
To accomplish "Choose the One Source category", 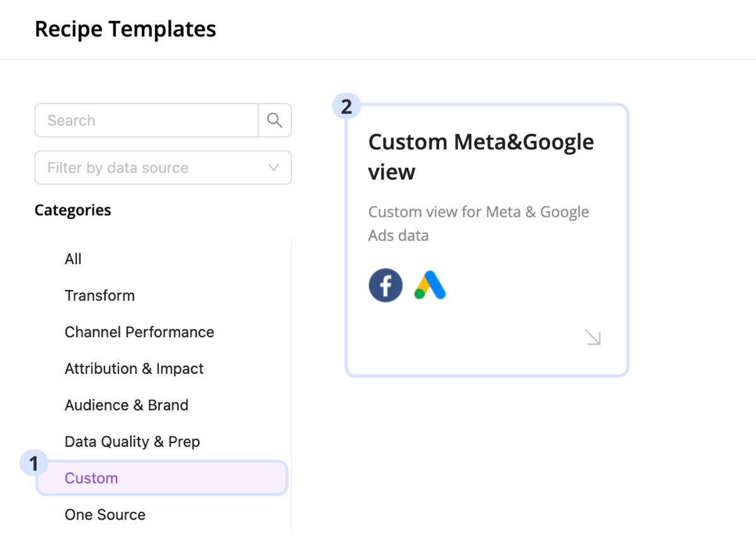I will point(105,515).
